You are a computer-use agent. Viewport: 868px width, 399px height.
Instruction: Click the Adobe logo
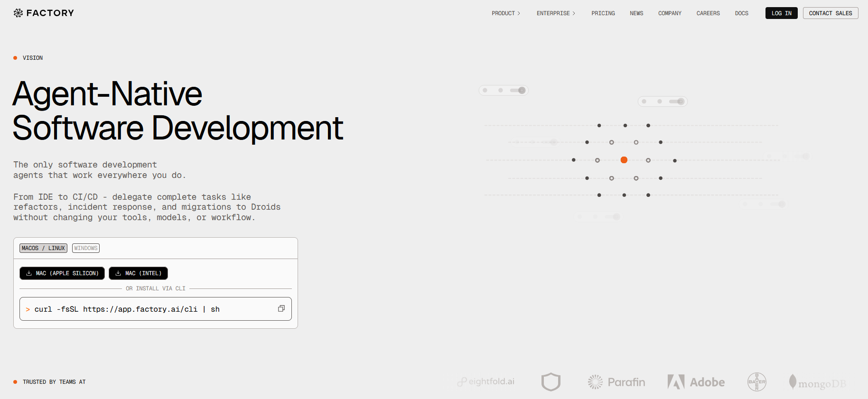pos(696,382)
